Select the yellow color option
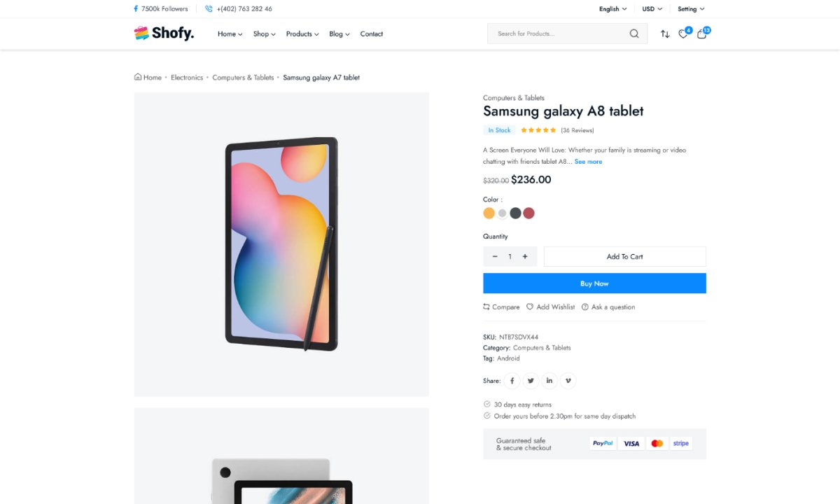840x504 pixels. 489,213
